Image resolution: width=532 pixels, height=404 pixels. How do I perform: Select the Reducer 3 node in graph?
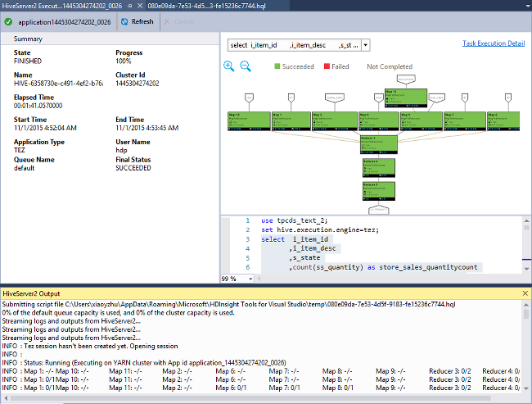point(378,143)
